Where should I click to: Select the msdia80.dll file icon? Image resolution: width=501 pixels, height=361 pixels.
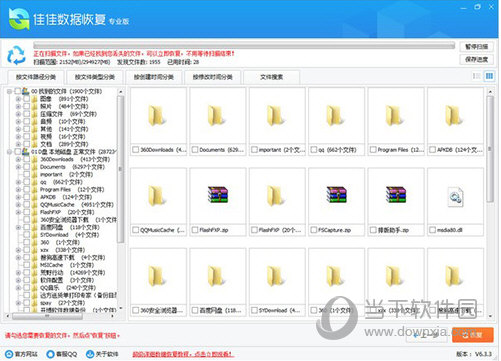455,197
